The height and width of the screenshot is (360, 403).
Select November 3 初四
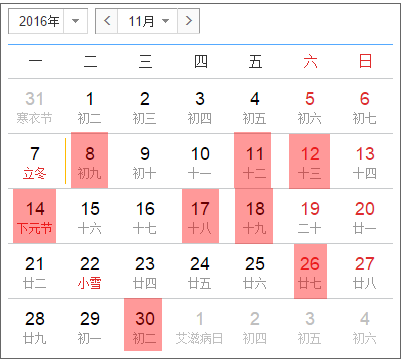coord(200,107)
